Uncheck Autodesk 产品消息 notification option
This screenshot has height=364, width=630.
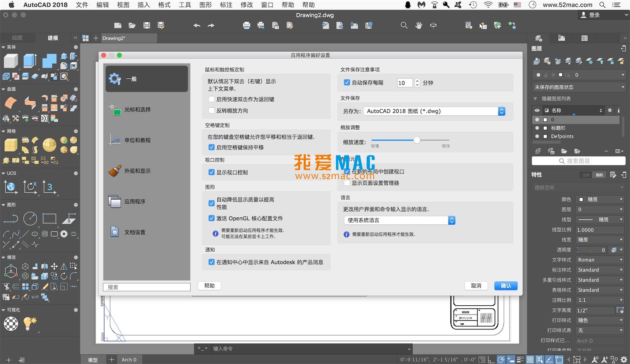[x=212, y=262]
